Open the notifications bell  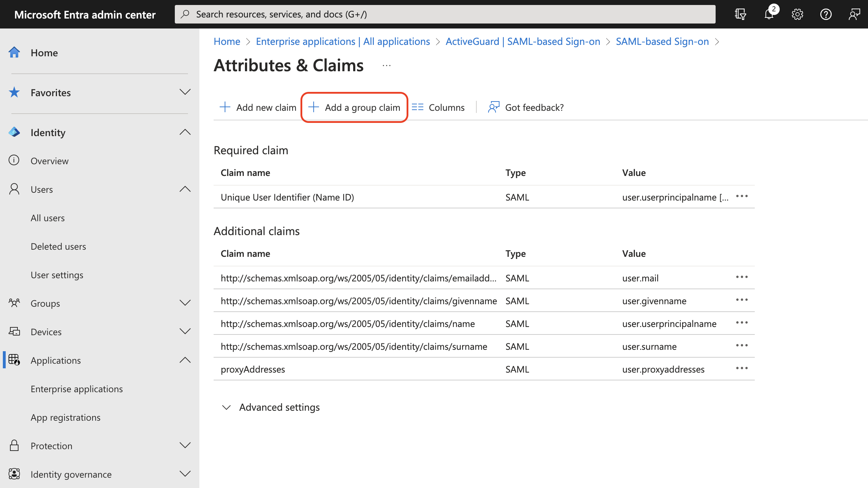[x=769, y=14]
